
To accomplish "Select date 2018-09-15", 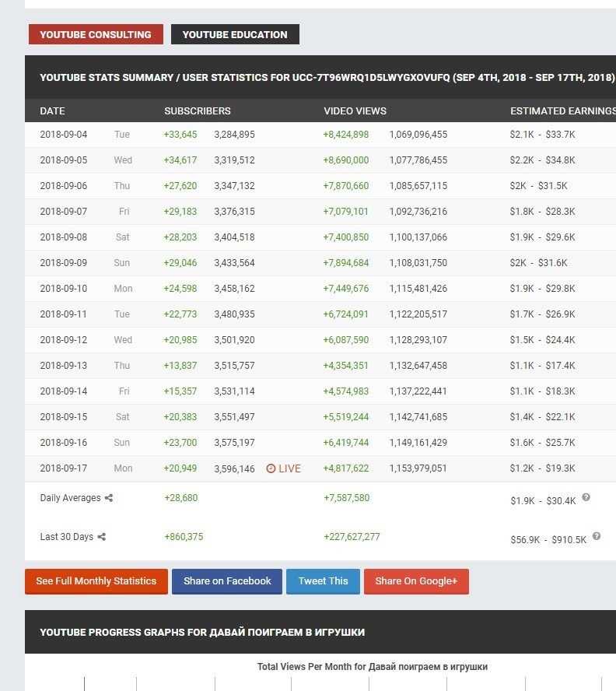I will pos(64,417).
